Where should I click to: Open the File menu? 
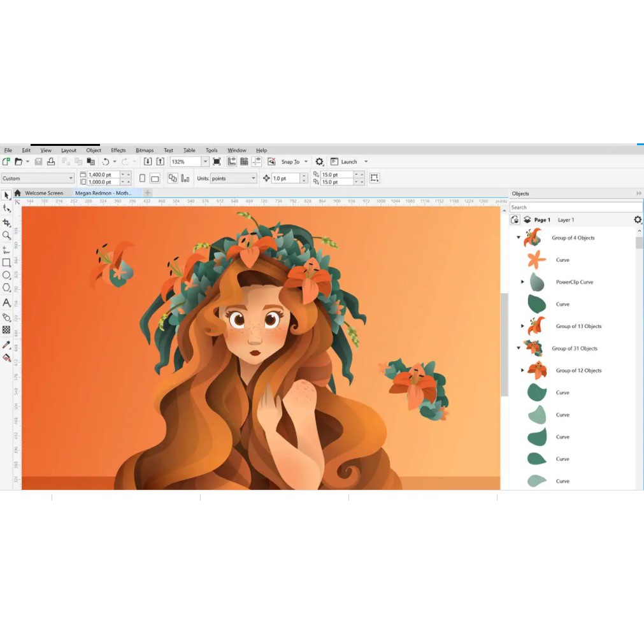coord(8,150)
